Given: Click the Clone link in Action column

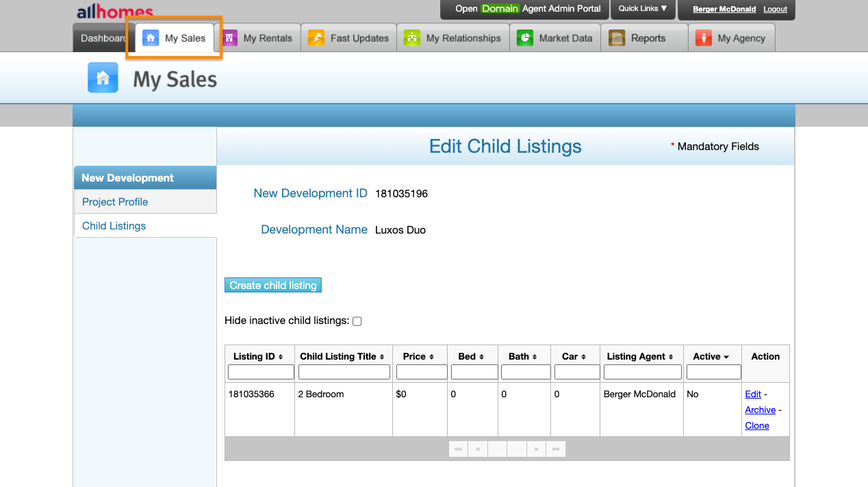Looking at the screenshot, I should (757, 426).
